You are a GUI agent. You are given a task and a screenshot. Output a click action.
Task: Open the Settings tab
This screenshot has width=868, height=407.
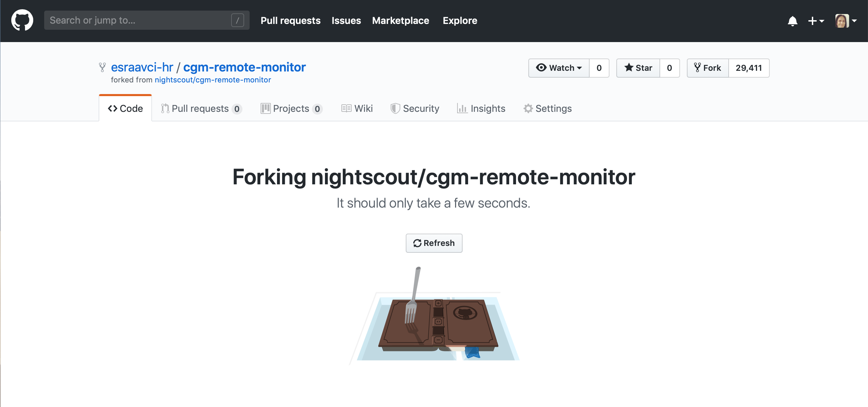(548, 108)
